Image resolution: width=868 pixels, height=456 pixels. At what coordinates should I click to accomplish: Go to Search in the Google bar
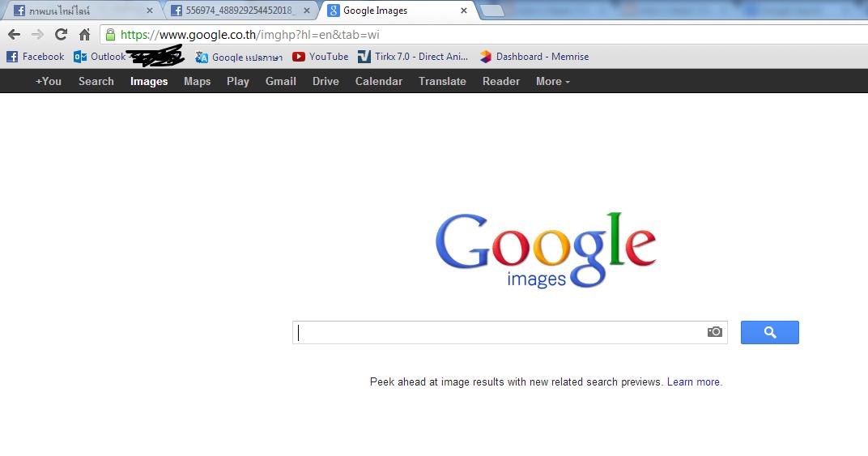tap(96, 82)
